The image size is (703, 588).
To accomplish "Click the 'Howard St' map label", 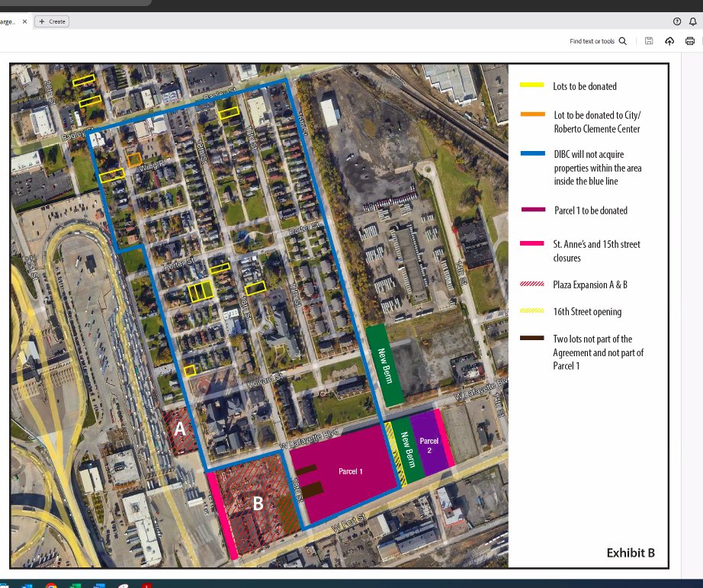I will pyautogui.click(x=265, y=381).
